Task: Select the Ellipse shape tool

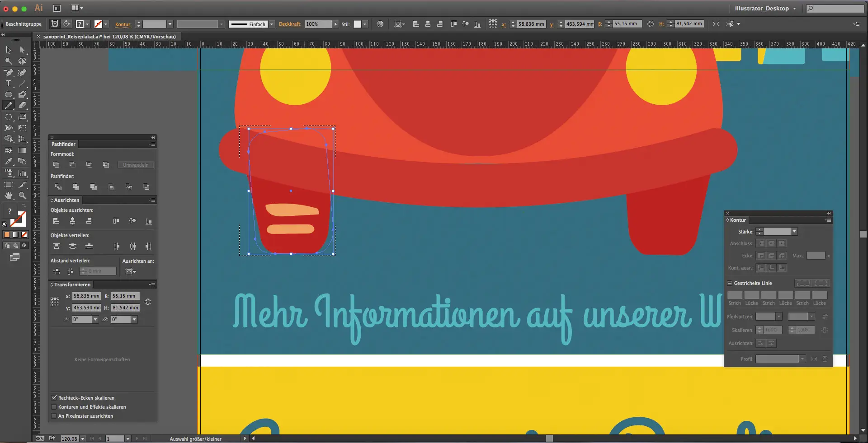Action: 9,95
